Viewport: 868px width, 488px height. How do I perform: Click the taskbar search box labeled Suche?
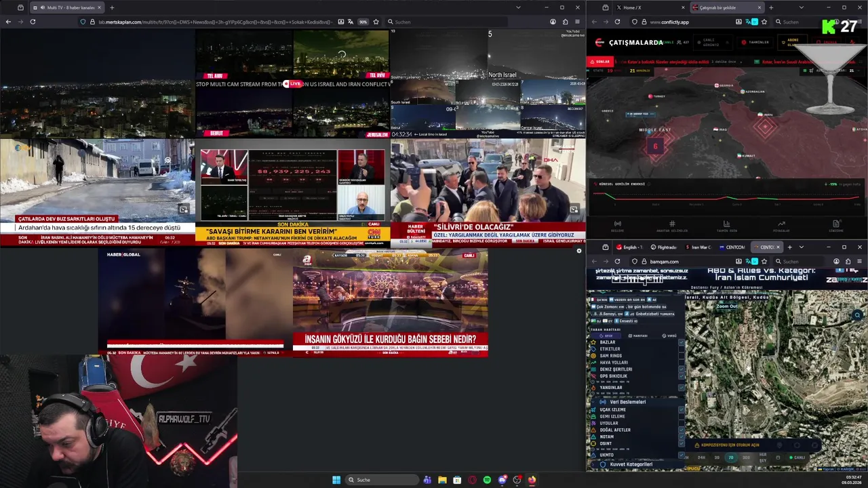(383, 480)
